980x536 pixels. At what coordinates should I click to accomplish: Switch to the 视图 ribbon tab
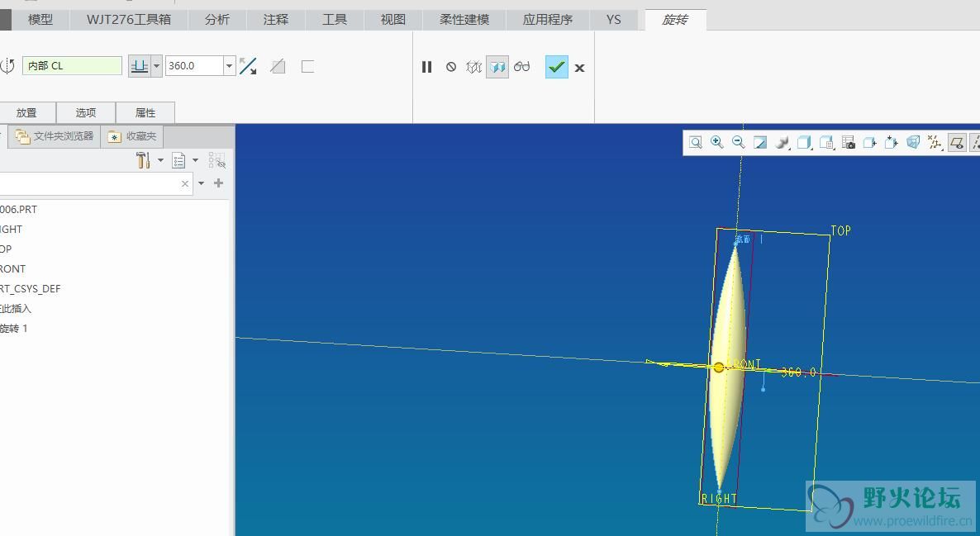393,19
